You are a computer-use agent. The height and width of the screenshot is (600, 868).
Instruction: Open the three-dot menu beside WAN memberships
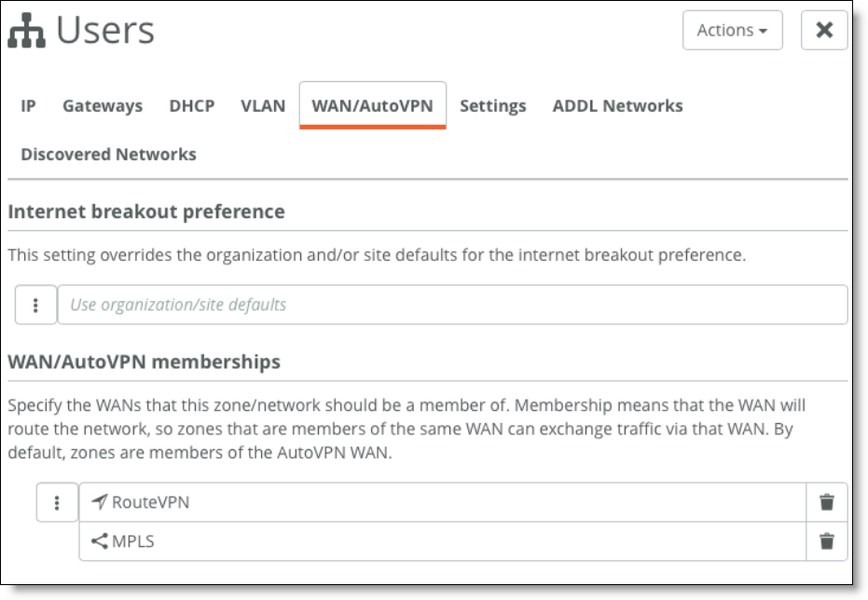[x=57, y=502]
